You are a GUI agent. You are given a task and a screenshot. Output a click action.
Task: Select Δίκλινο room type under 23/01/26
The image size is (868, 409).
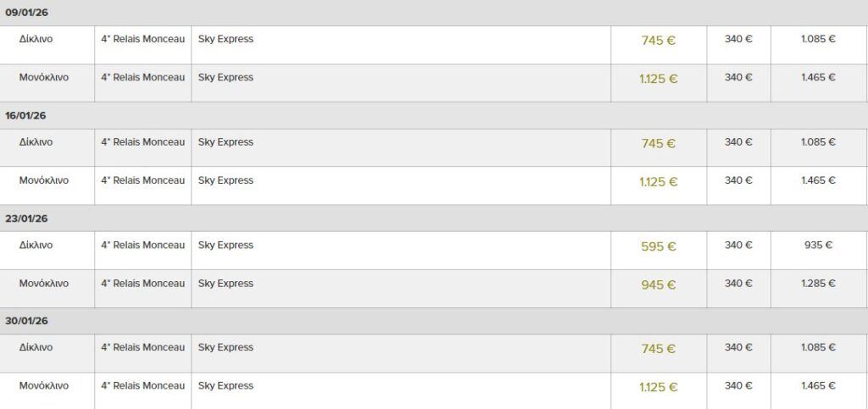(x=36, y=246)
